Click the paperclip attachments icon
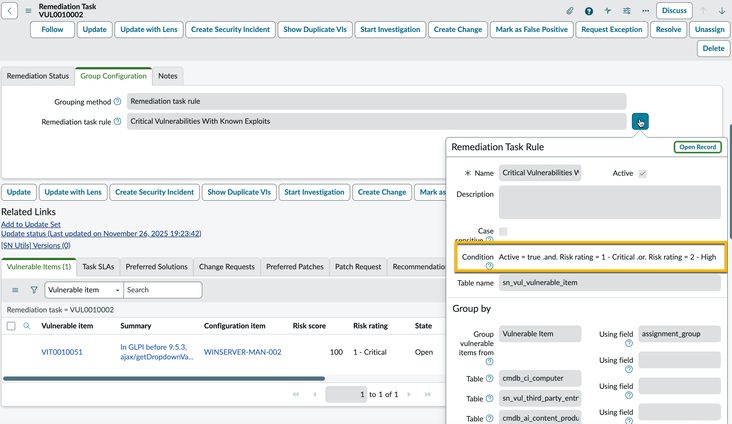732x424 pixels. tap(570, 11)
